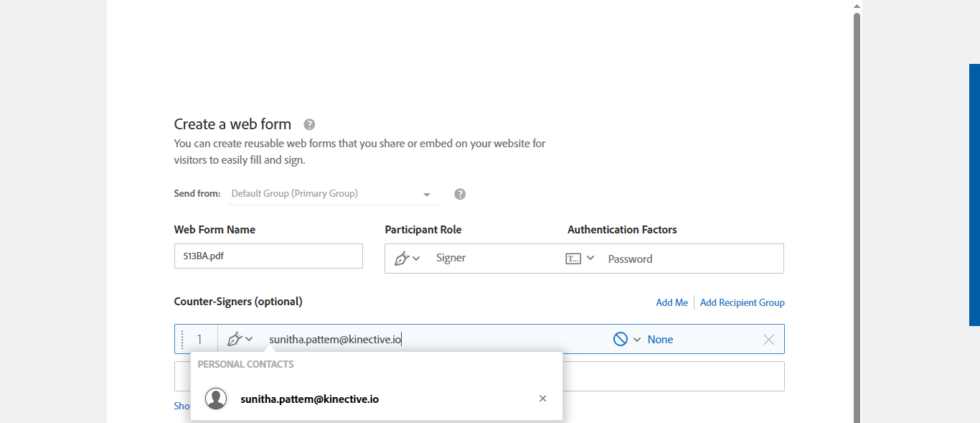Open counter-signer authentication dropdown chevron
980x423 pixels.
tap(637, 340)
